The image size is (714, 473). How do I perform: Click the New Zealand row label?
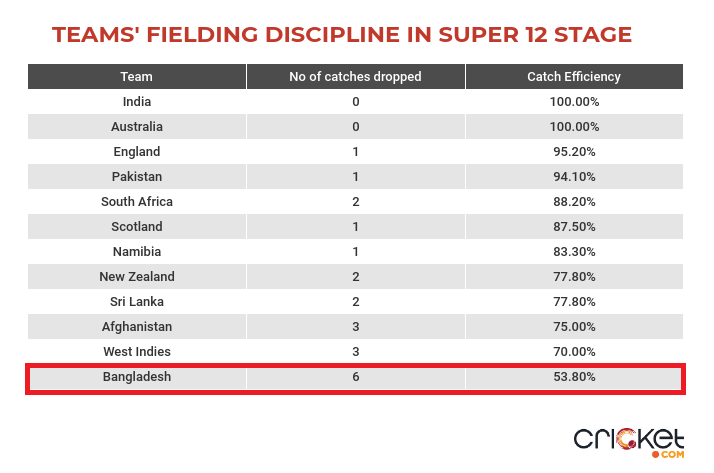(137, 277)
